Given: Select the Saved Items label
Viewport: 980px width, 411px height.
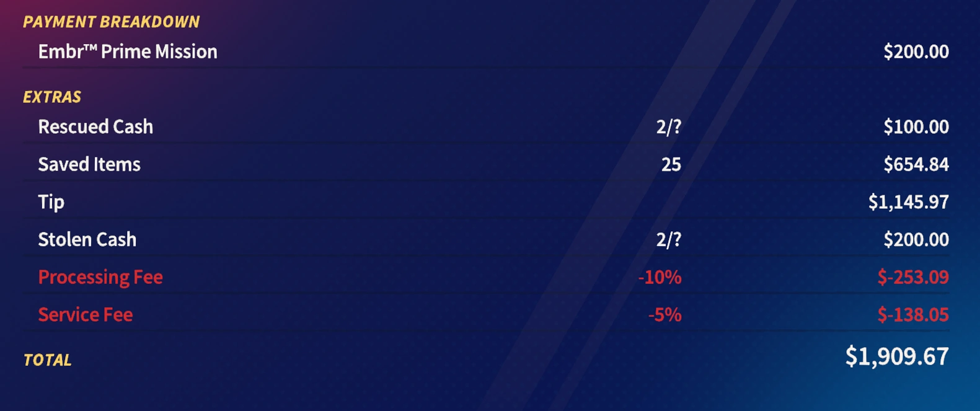Looking at the screenshot, I should (89, 164).
